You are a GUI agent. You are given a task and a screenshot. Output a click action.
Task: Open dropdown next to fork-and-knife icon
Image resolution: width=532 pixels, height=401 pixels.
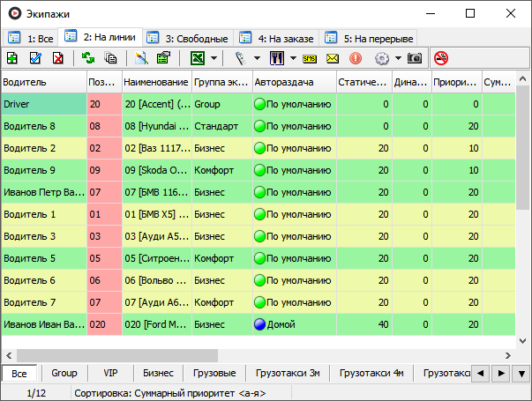pos(292,59)
